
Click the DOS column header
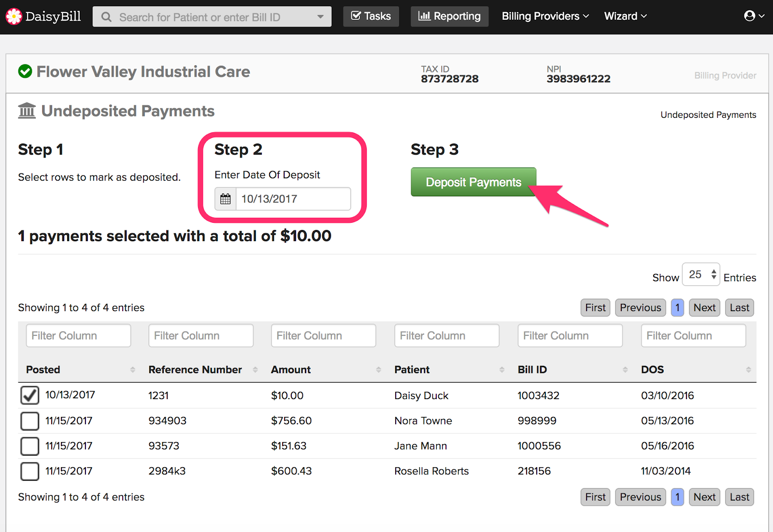coord(652,370)
